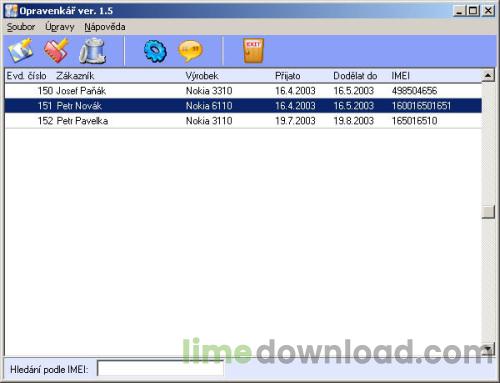Click the vertical scrollbar thumb
The height and width of the screenshot is (383, 500).
[488, 212]
